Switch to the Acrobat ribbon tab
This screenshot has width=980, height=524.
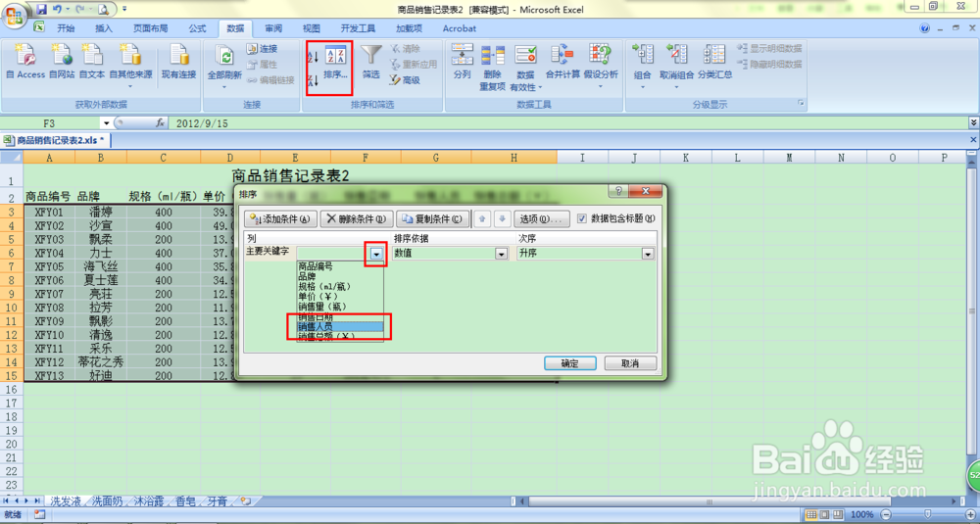(x=460, y=28)
